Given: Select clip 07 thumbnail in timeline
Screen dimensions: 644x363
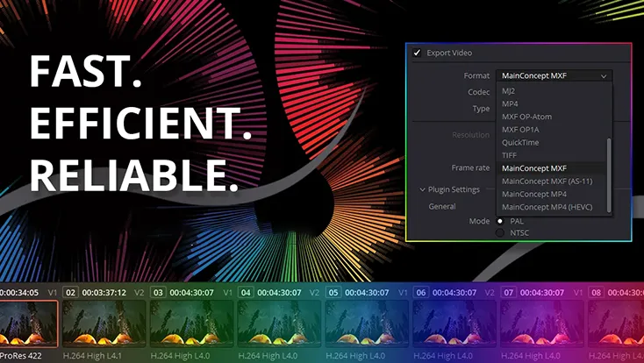Looking at the screenshot, I should click(x=541, y=324).
